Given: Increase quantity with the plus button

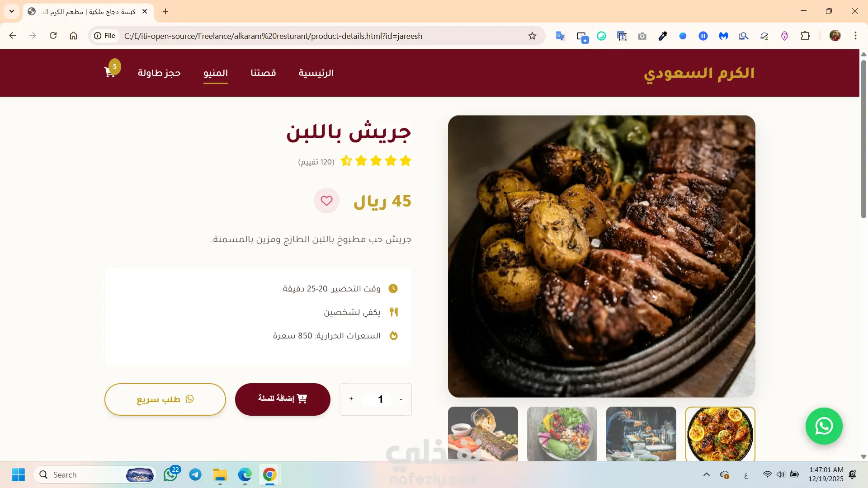Looking at the screenshot, I should point(351,399).
